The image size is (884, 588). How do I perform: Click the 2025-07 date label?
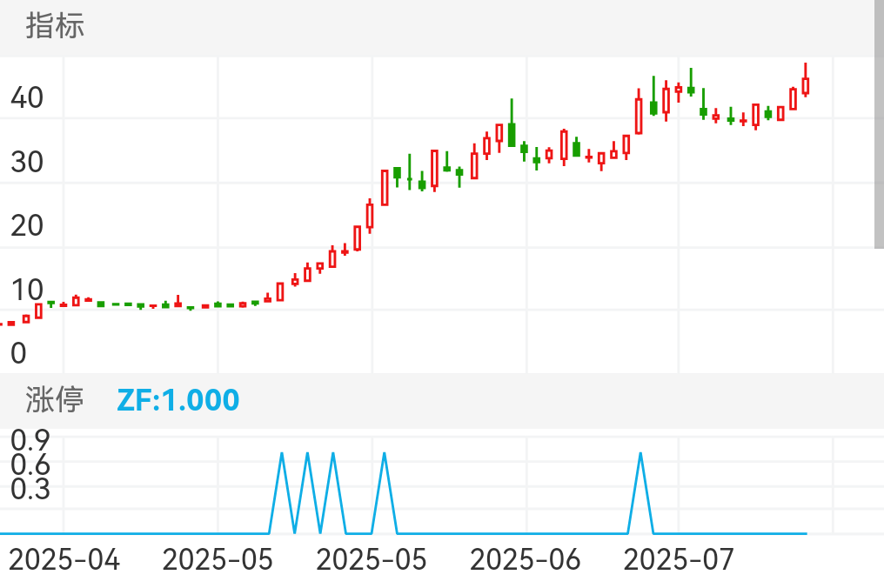(679, 560)
